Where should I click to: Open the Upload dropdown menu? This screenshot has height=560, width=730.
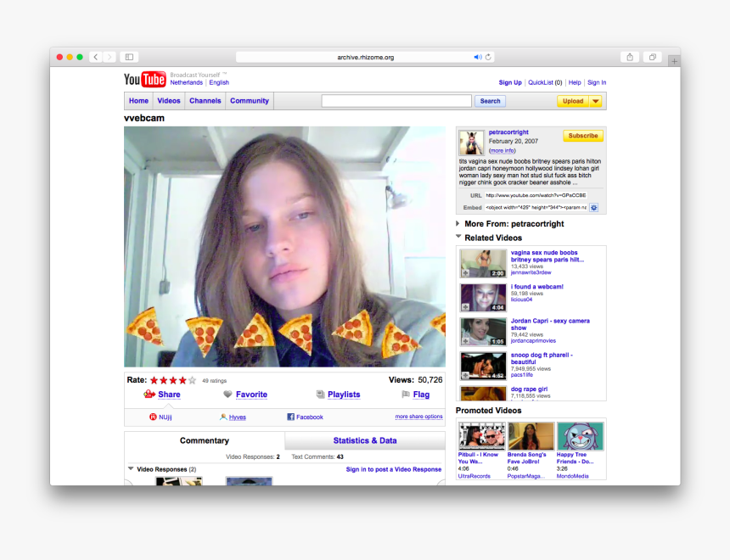point(597,100)
